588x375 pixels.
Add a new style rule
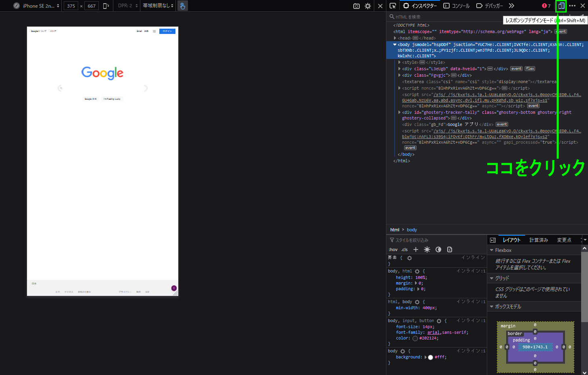416,249
